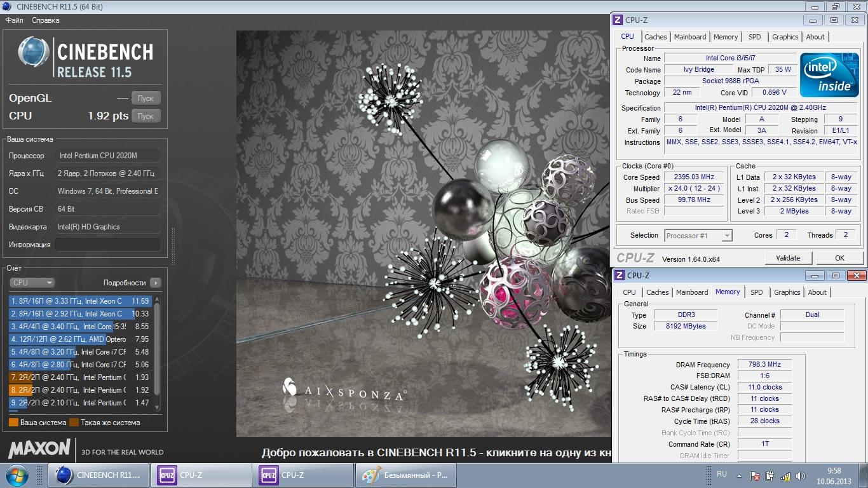Click the Cinebench sphere logo icon
The width and height of the screenshot is (868, 488).
[34, 53]
